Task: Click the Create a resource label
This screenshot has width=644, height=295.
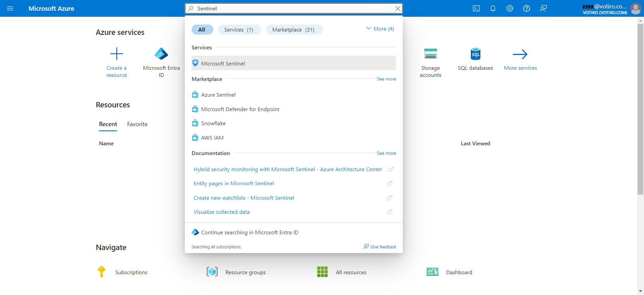Action: [117, 71]
